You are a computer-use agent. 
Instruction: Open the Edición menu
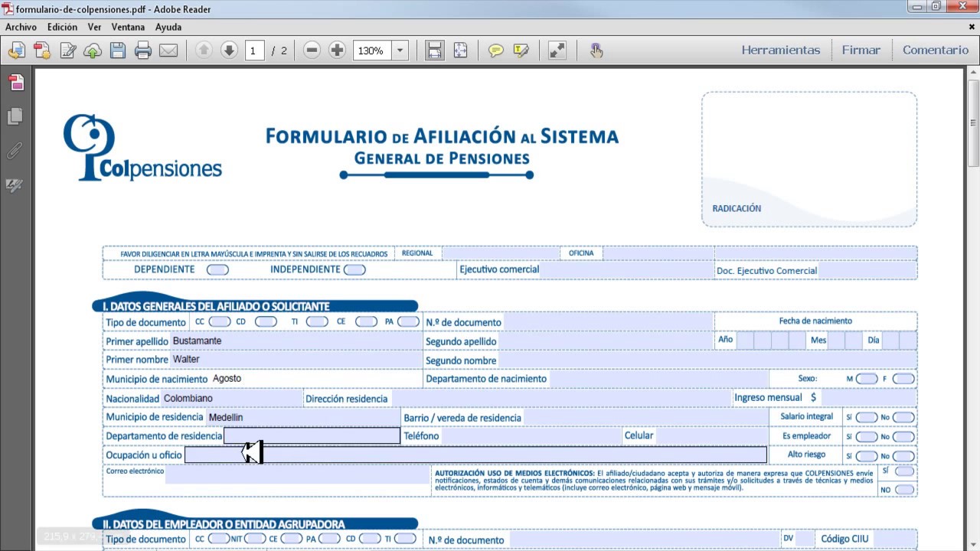(x=62, y=27)
